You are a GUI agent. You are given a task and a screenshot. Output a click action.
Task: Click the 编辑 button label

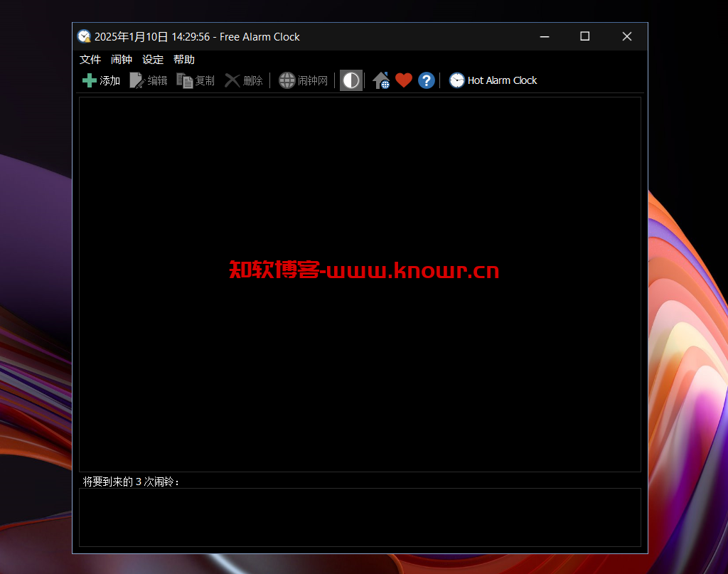click(x=157, y=81)
